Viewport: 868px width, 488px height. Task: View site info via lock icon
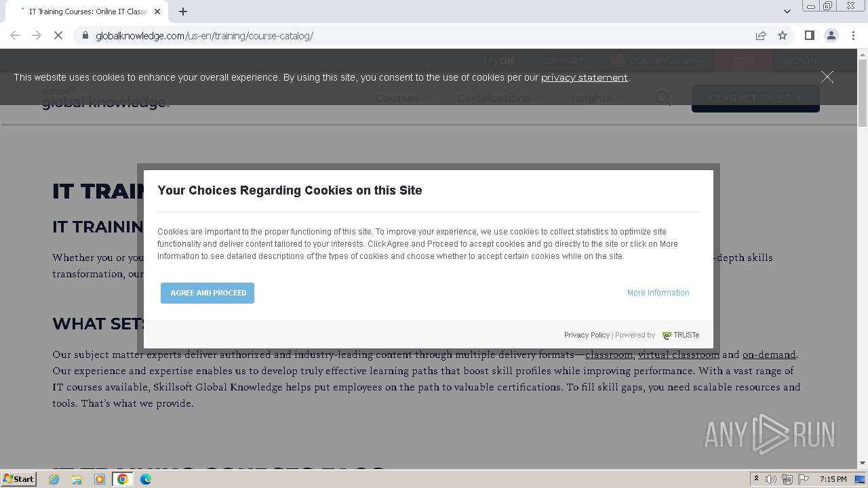pyautogui.click(x=85, y=35)
